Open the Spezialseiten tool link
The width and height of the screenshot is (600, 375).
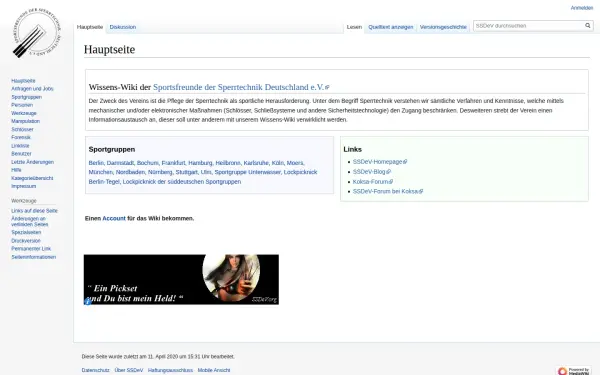coord(26,233)
